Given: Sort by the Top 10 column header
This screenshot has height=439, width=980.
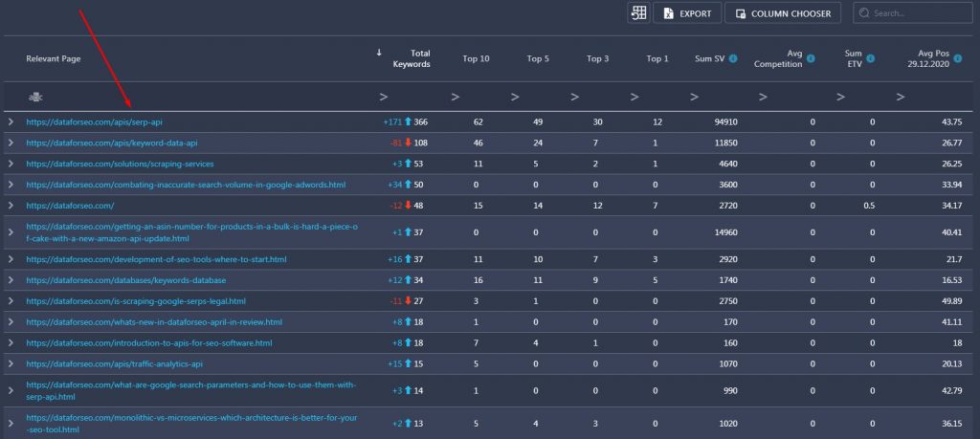Looking at the screenshot, I should (477, 58).
